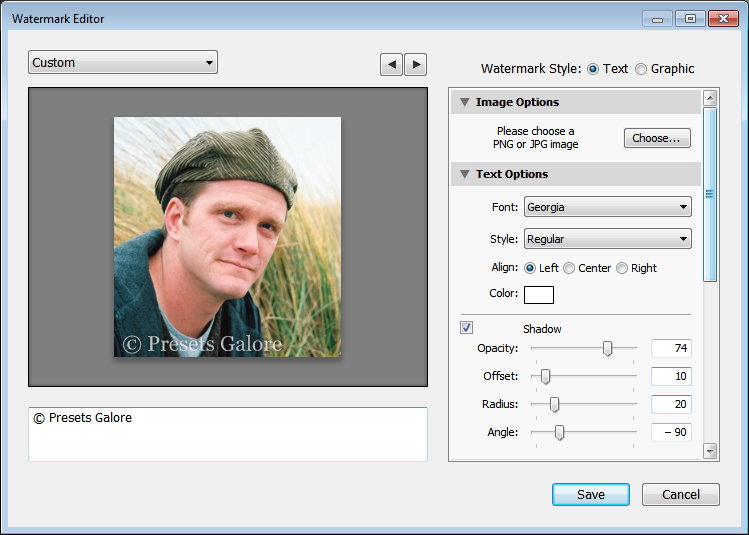
Task: Go to next photo with right arrow
Action: (x=416, y=64)
